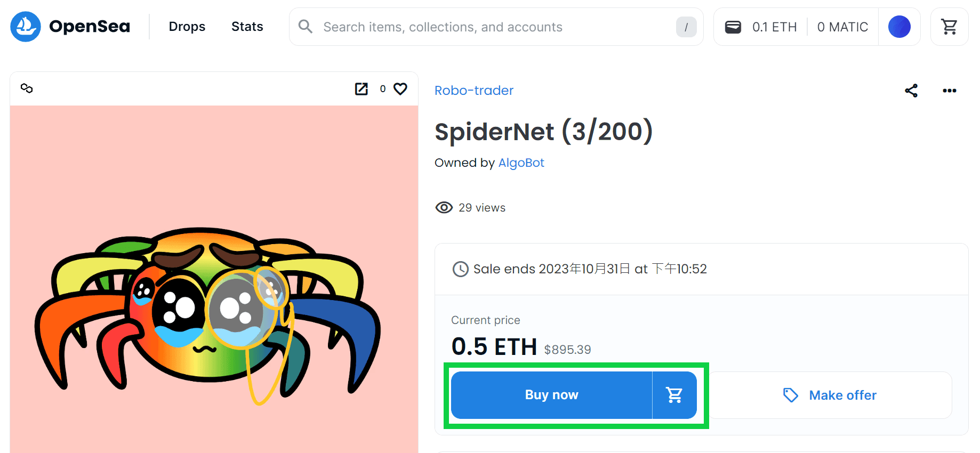Screen dimensions: 980x453
Task: Favorite the NFT with heart icon
Action: pyautogui.click(x=400, y=89)
